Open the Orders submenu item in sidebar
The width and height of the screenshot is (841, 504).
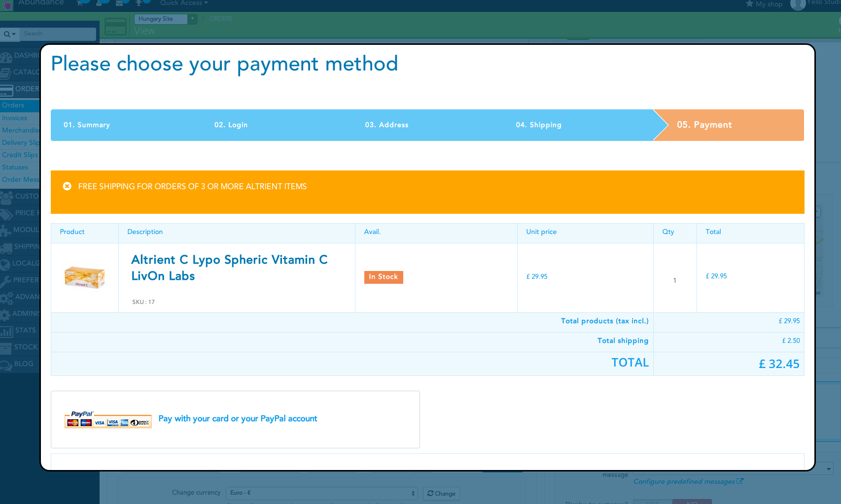(x=20, y=105)
